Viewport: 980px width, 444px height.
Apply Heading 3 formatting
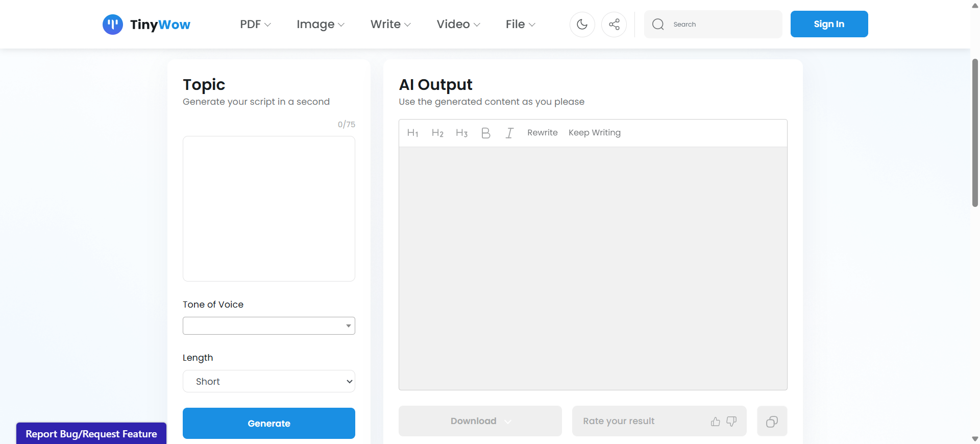tap(461, 133)
